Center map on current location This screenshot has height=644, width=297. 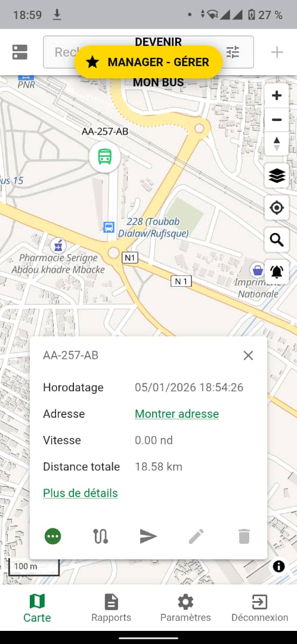tap(277, 208)
